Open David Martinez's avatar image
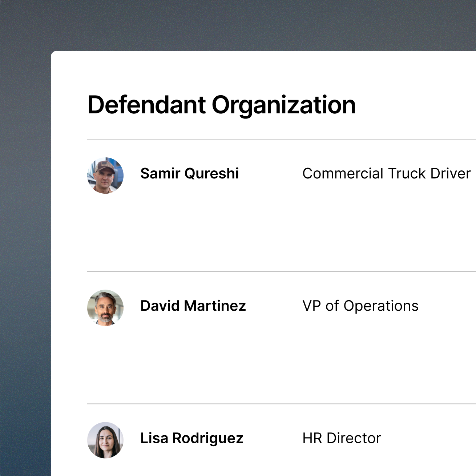The height and width of the screenshot is (476, 476). (x=105, y=308)
